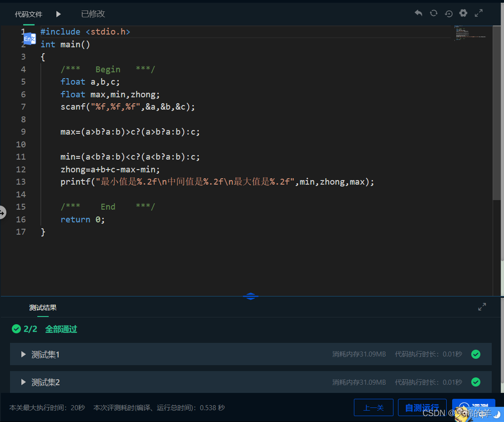Viewport: 504px width, 422px height.
Task: Open the editor settings gear
Action: click(463, 13)
